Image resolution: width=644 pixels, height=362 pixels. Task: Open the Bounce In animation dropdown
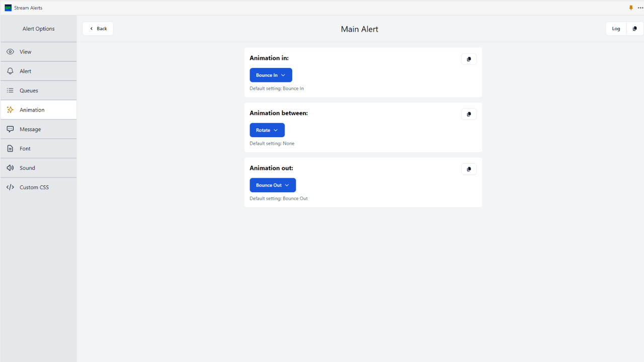[271, 75]
